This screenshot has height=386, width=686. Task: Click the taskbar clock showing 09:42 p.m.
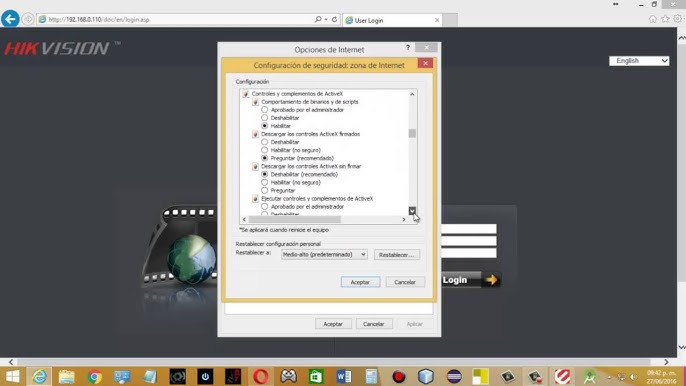[662, 377]
